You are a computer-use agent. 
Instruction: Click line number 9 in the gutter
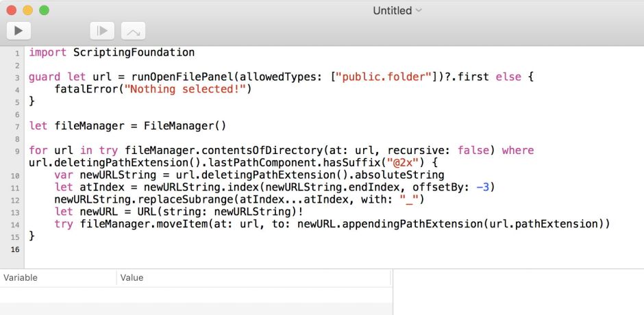point(16,151)
